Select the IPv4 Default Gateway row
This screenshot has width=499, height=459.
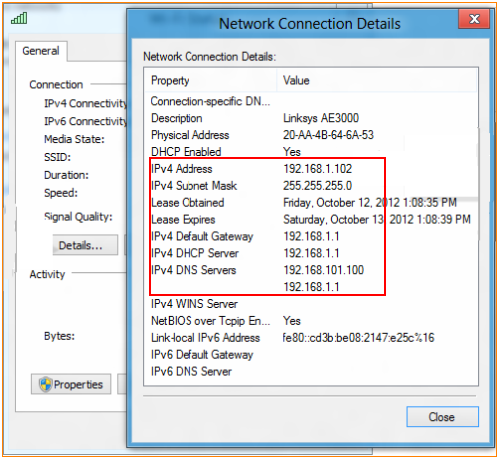311,236
